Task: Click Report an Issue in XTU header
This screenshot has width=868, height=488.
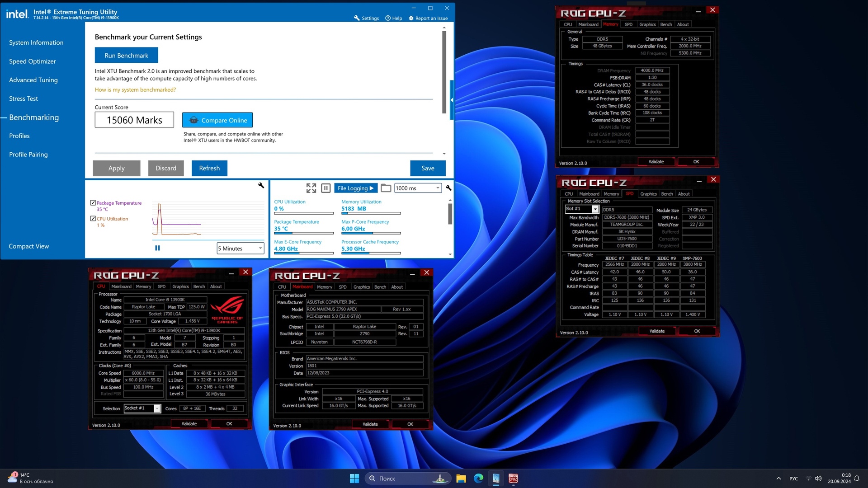Action: [x=428, y=18]
